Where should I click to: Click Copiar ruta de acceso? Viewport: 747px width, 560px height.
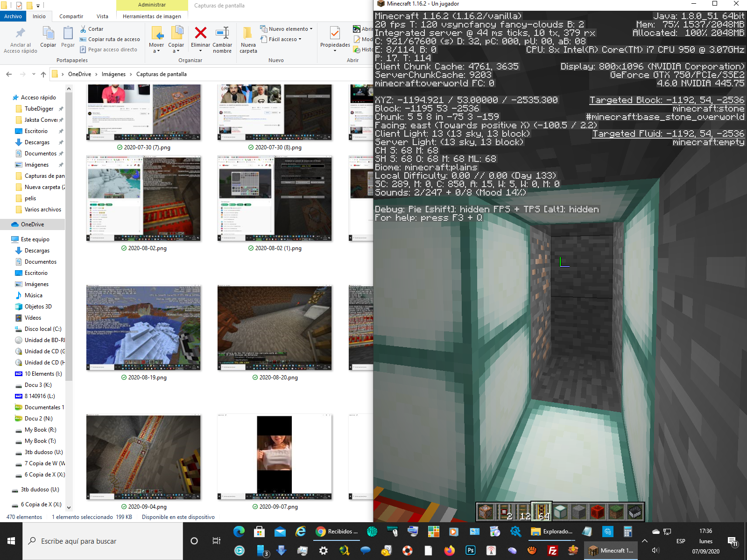[x=110, y=39]
